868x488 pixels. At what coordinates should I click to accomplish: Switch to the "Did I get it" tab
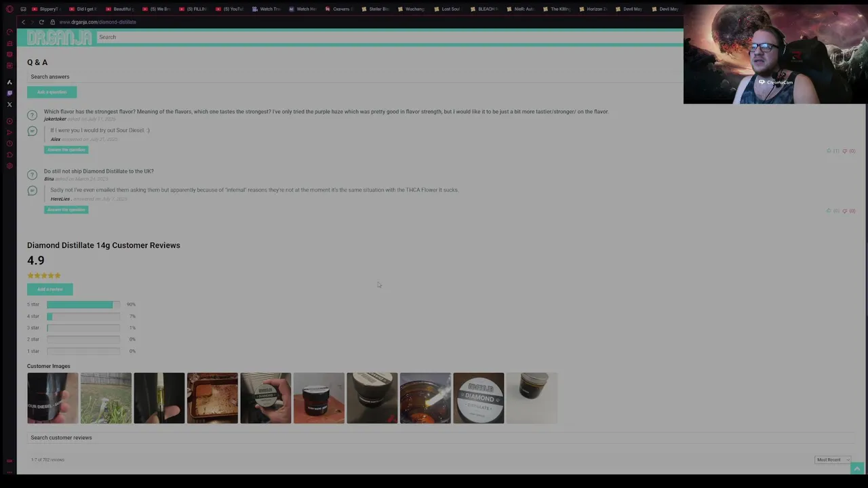pos(83,9)
